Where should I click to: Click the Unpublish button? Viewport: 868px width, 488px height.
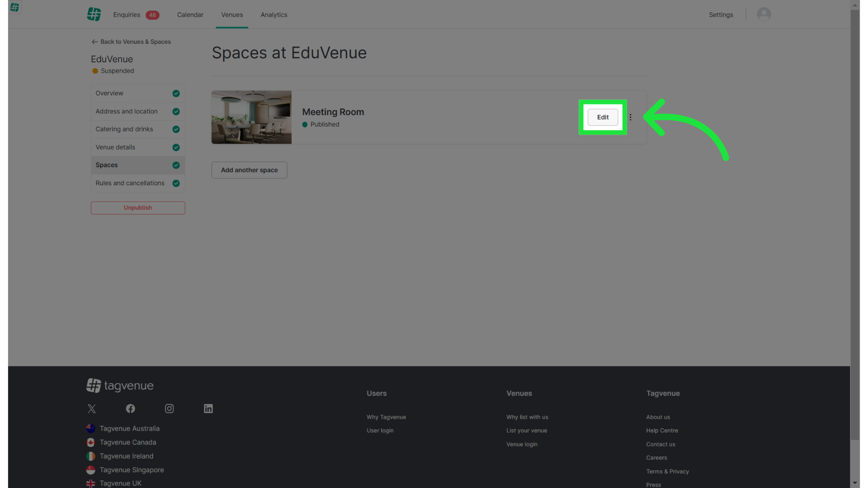click(138, 208)
